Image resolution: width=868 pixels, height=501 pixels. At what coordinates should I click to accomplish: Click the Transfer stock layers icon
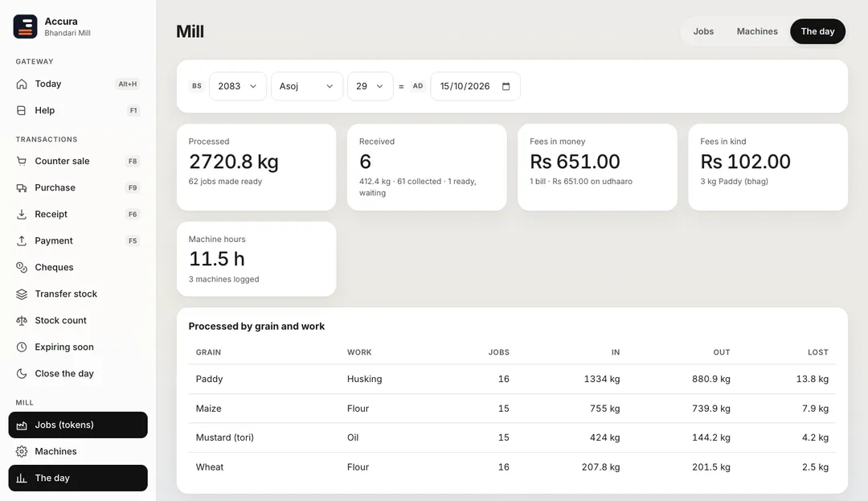coord(22,294)
